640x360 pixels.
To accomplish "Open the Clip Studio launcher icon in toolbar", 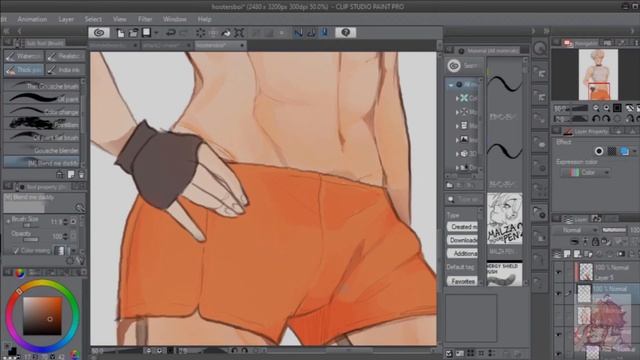I will pyautogui.click(x=99, y=33).
